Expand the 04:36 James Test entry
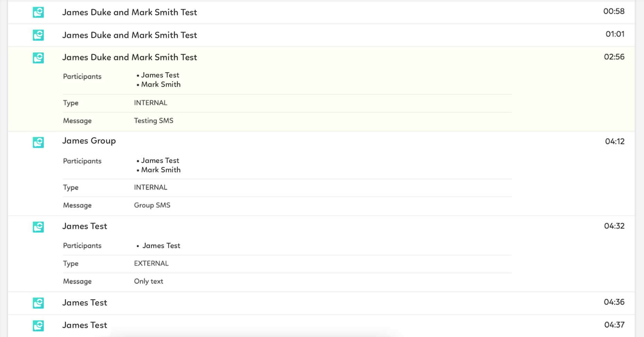The width and height of the screenshot is (644, 337). point(85,302)
